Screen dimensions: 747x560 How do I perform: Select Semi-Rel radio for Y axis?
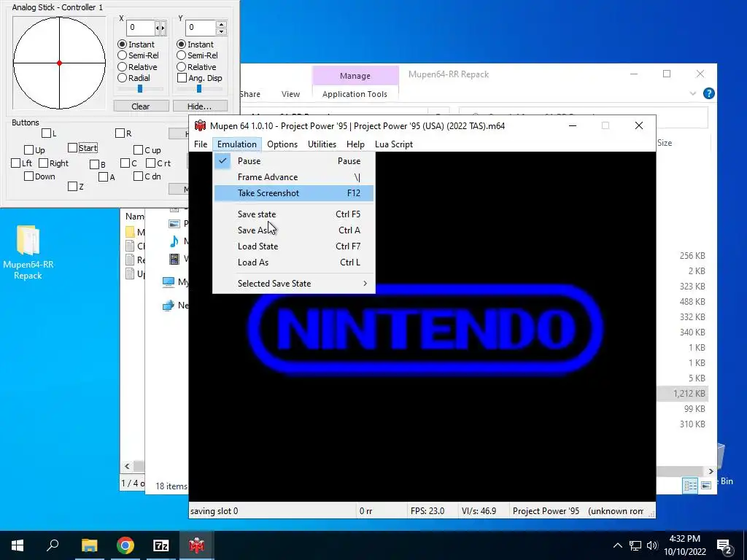[x=182, y=55]
